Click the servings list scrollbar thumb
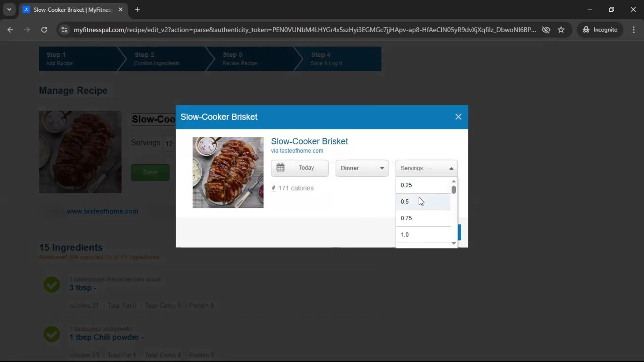 tap(454, 190)
